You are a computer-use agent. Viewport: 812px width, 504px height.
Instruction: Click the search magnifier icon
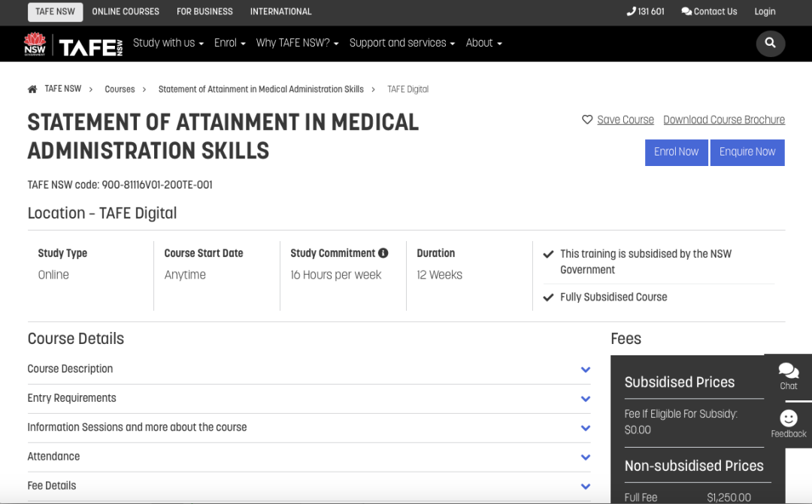pyautogui.click(x=770, y=43)
